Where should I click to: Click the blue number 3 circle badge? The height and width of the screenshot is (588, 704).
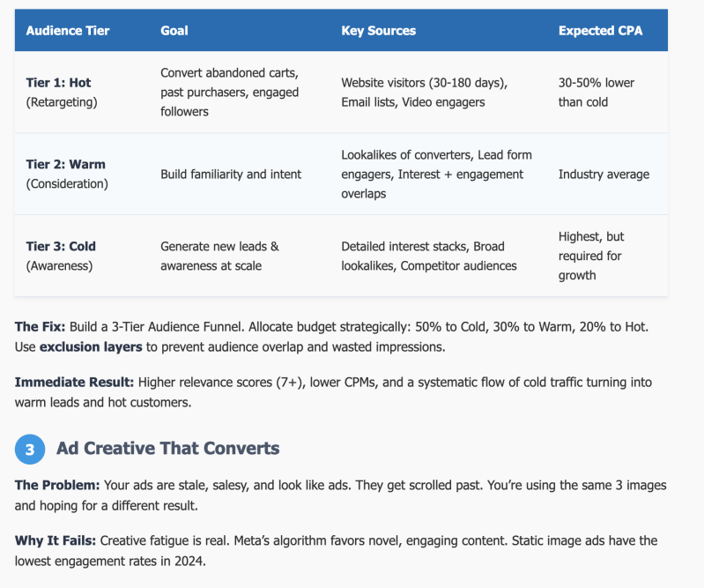pyautogui.click(x=30, y=449)
